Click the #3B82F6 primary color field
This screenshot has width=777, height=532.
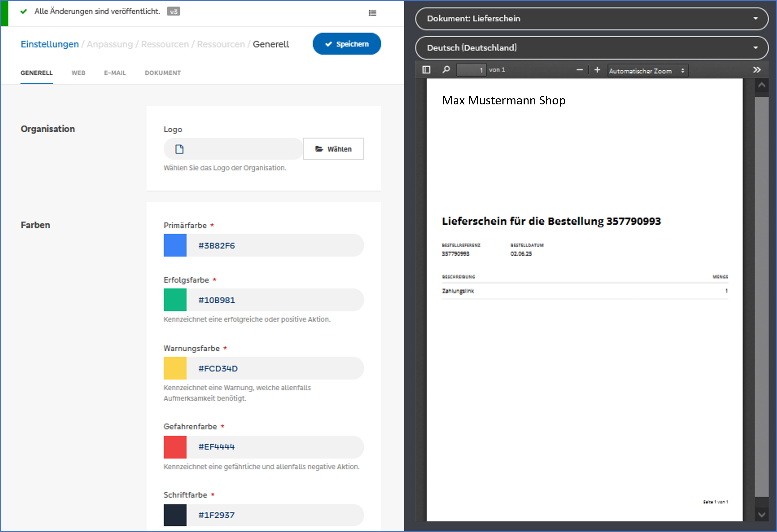tap(275, 245)
